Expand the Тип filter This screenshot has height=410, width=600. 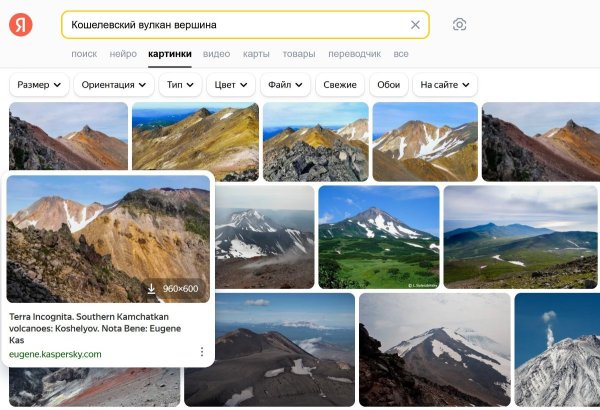tap(180, 85)
